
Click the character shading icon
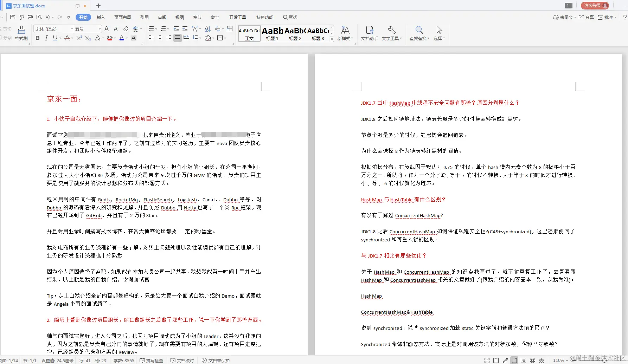(x=134, y=38)
